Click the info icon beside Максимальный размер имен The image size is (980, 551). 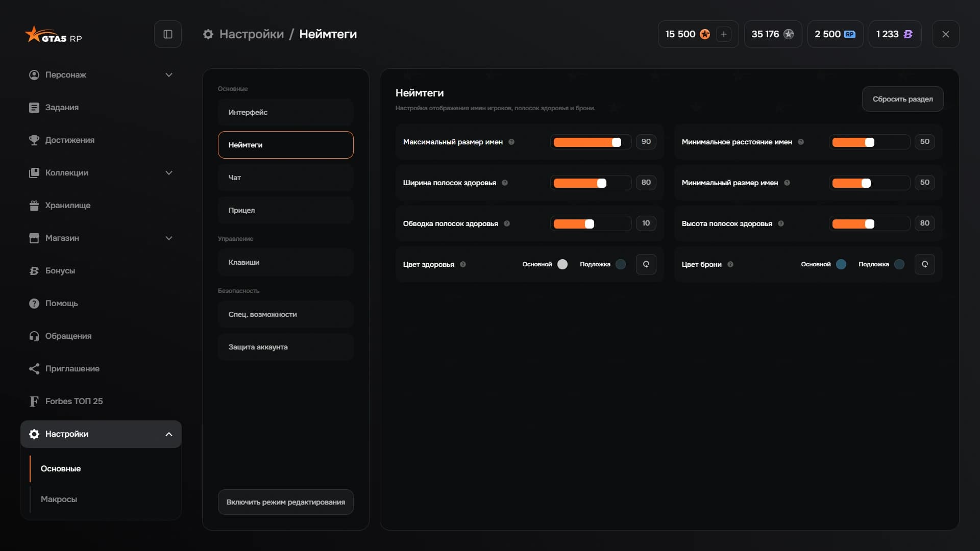click(511, 142)
